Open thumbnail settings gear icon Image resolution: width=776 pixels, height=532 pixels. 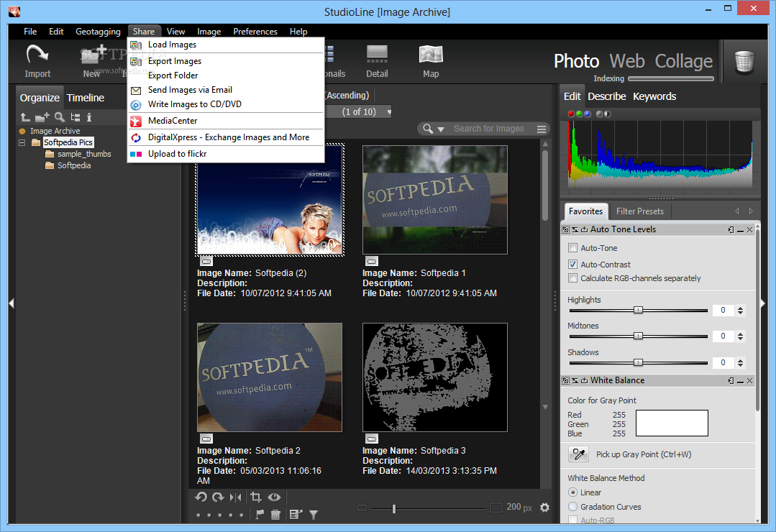[x=544, y=508]
